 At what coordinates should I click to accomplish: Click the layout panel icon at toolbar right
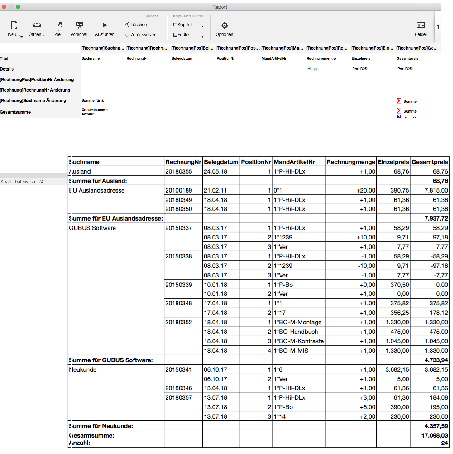point(421,25)
